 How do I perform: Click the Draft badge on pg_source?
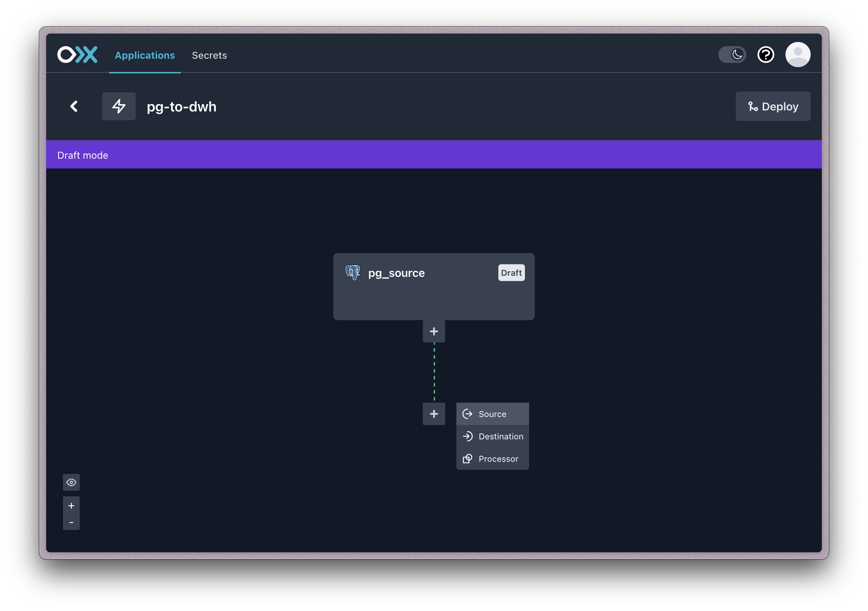coord(511,273)
